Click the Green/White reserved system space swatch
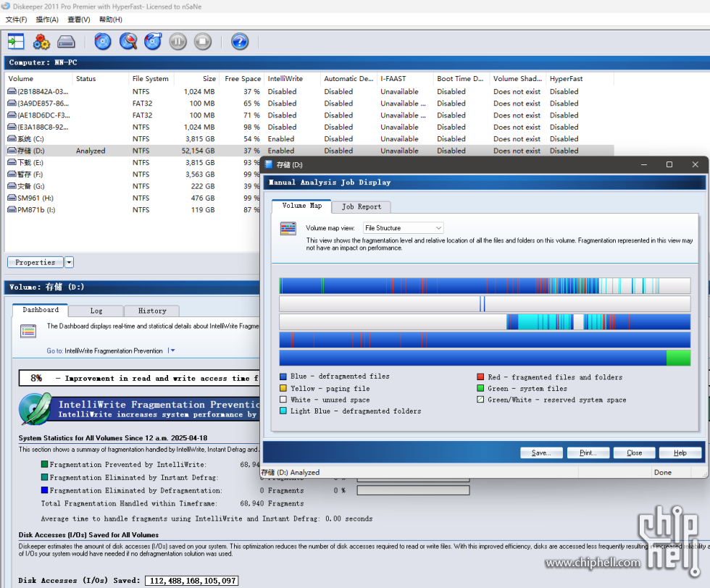 [x=480, y=399]
